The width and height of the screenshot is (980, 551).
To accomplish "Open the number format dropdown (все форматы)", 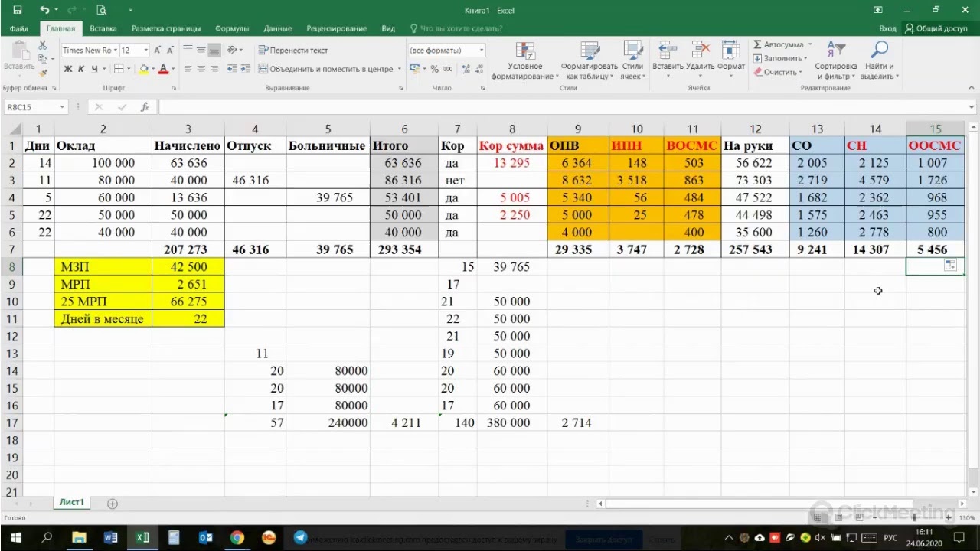I will tap(482, 51).
